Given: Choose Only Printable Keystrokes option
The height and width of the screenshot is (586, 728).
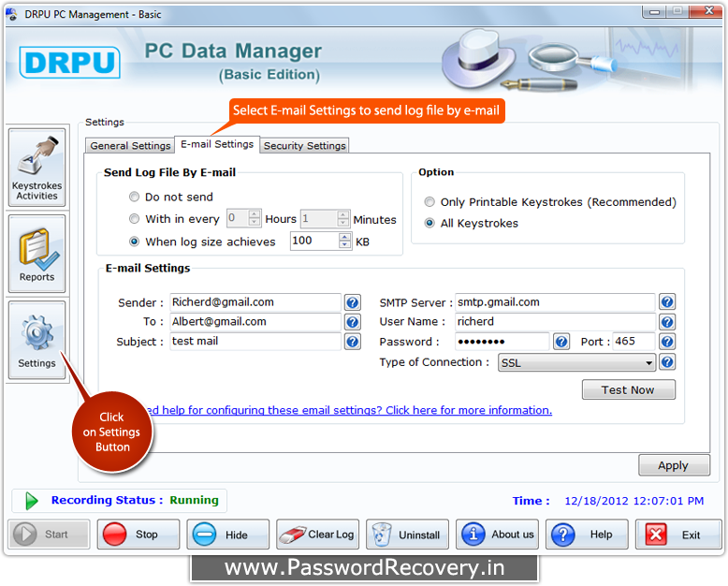Looking at the screenshot, I should (x=430, y=202).
